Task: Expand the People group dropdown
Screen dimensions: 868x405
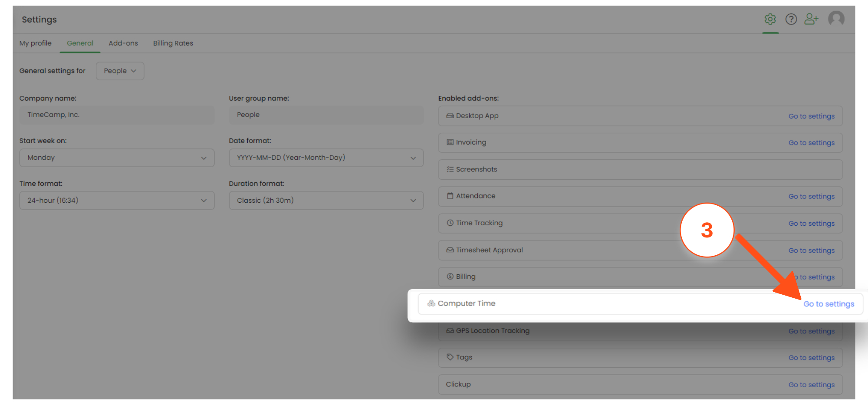Action: [x=120, y=71]
